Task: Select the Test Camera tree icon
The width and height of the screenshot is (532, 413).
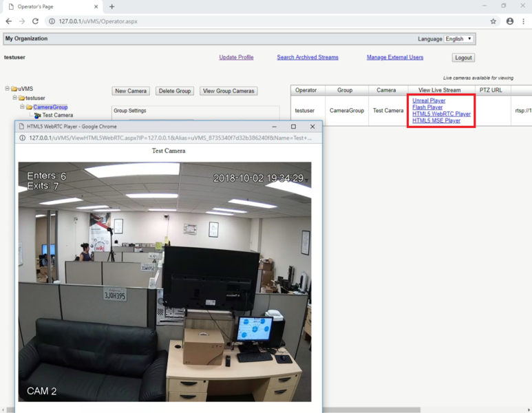Action: click(x=37, y=116)
